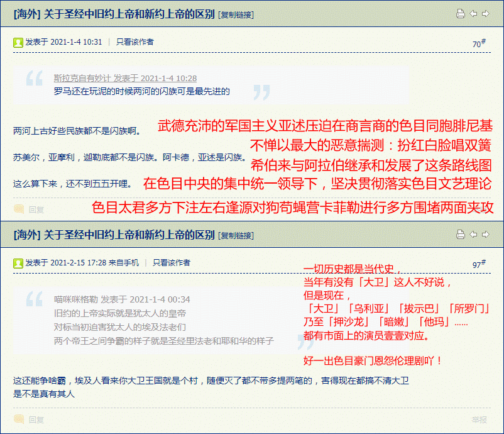This screenshot has height=434, width=504.
Task: Open the second thread title link
Action: (x=129, y=235)
